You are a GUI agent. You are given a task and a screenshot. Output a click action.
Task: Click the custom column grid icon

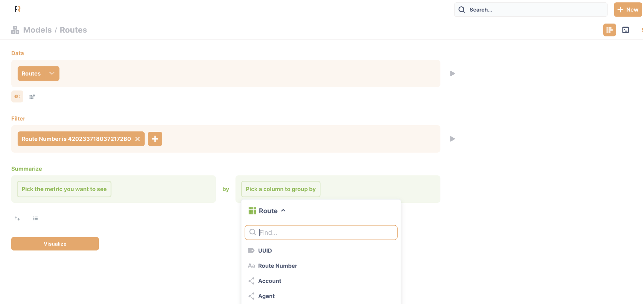tap(32, 97)
